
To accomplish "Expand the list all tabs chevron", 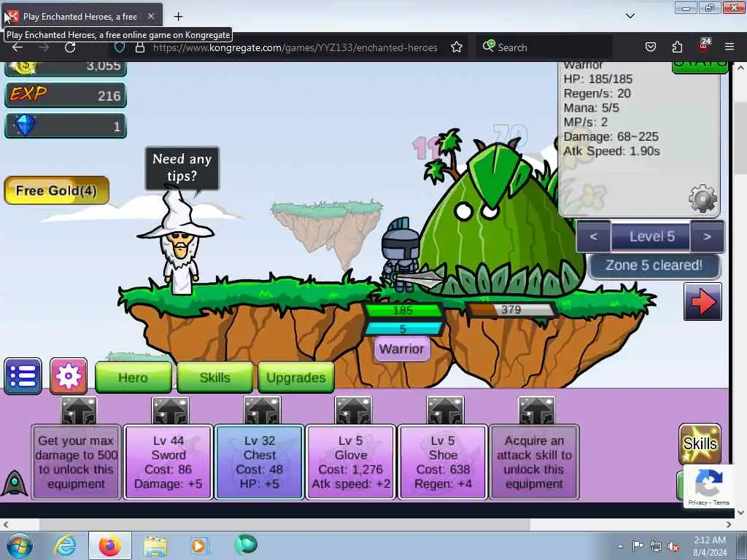I will pos(630,16).
